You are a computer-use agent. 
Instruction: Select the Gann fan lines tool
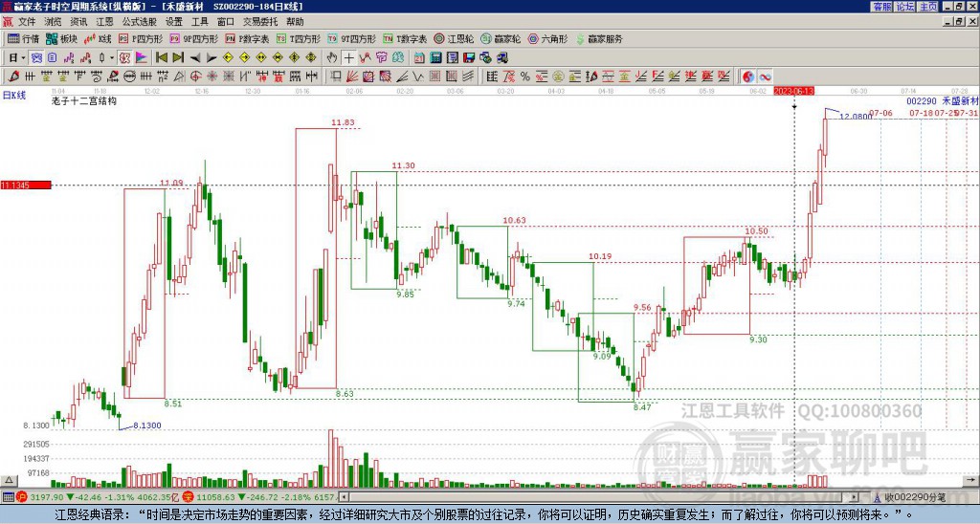[x=352, y=76]
